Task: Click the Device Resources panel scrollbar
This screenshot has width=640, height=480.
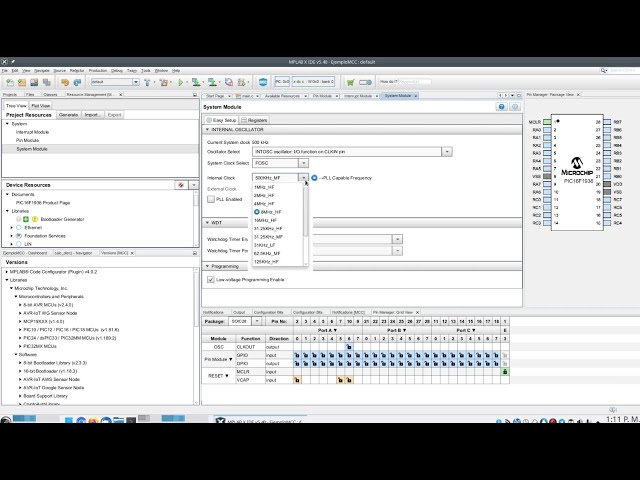Action: point(196,200)
